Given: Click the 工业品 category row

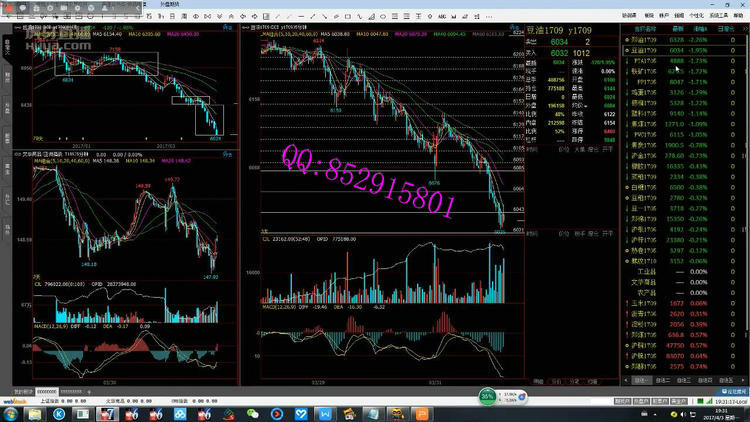Looking at the screenshot, I should (x=647, y=271).
